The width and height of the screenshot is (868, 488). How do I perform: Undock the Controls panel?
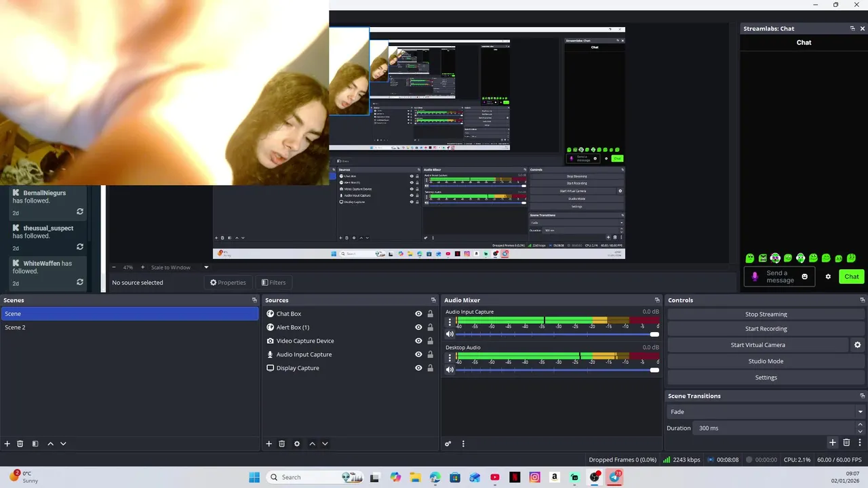tap(863, 300)
